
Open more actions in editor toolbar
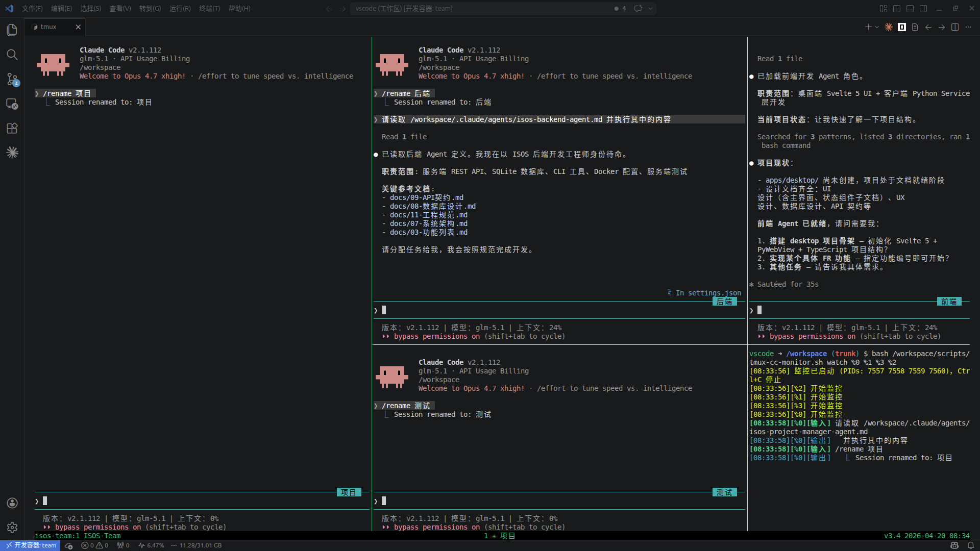point(968,27)
